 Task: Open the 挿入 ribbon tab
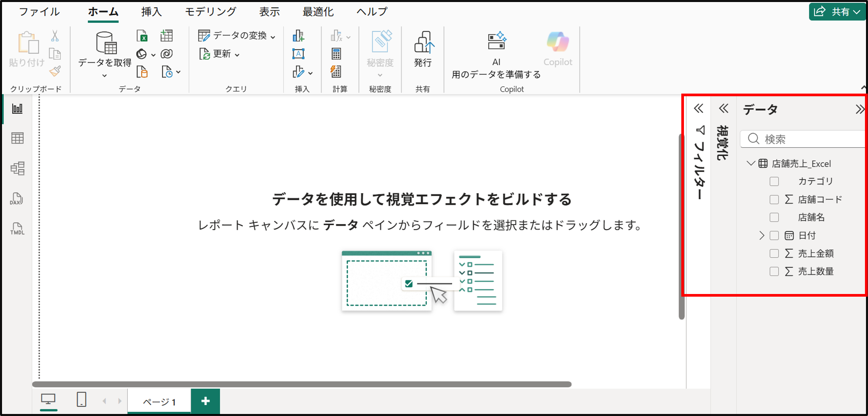click(151, 11)
